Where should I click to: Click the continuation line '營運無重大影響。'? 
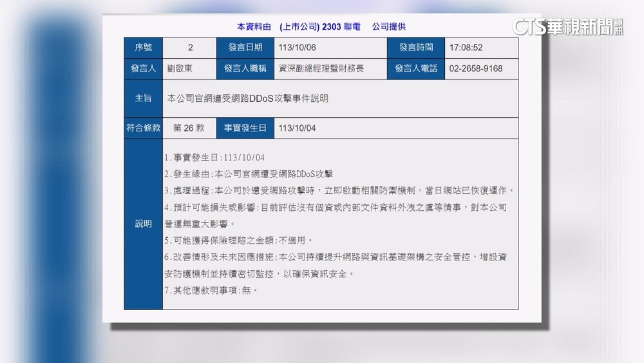click(x=200, y=224)
